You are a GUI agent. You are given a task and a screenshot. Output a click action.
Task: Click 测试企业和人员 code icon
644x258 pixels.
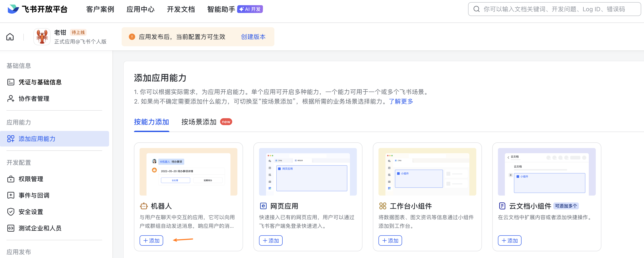[x=11, y=228]
